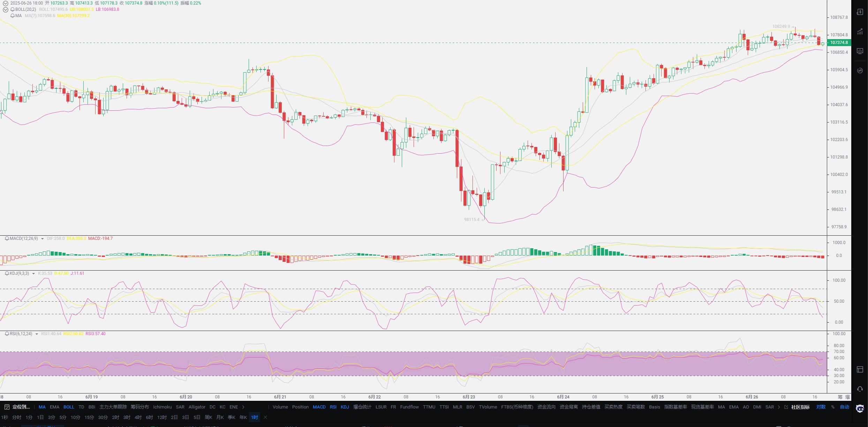
Task: Toggle the MA main indicator
Action: click(x=42, y=407)
